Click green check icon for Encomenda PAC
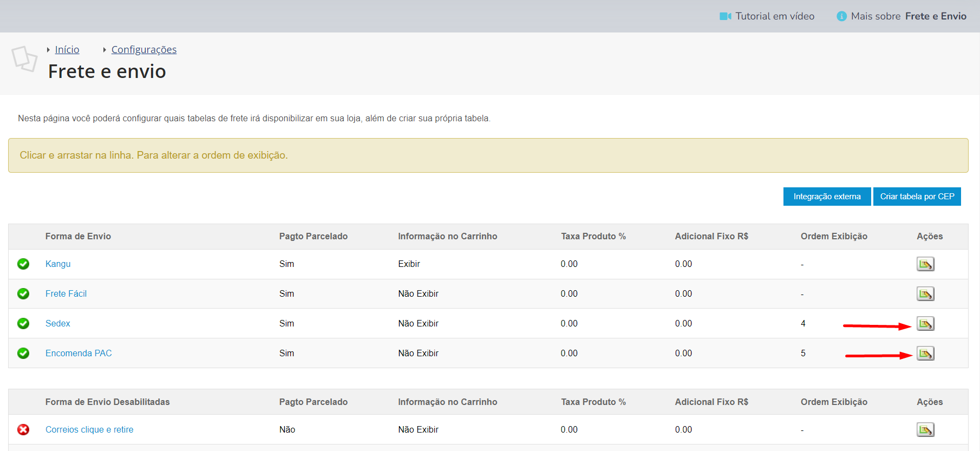 pyautogui.click(x=23, y=353)
